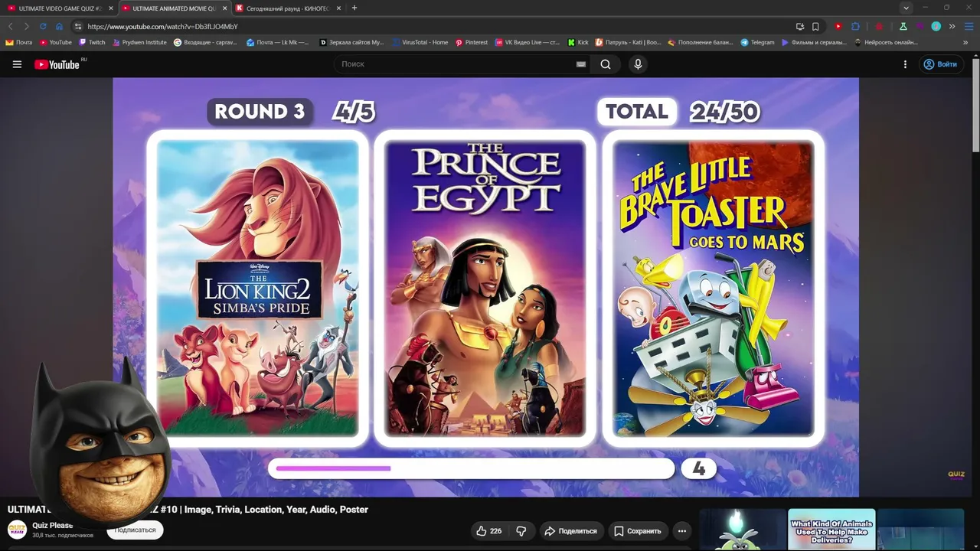980x551 pixels.
Task: Open the Нейросеть онлайн bookmark
Action: [886, 42]
